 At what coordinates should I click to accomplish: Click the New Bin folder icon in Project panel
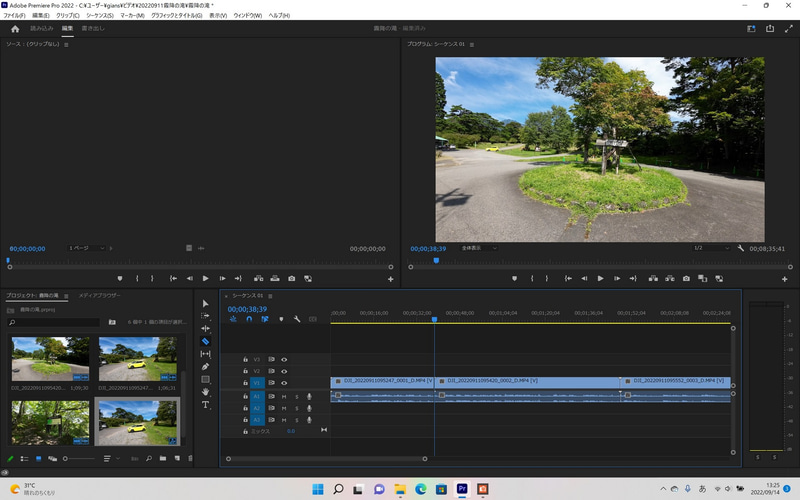[162, 458]
